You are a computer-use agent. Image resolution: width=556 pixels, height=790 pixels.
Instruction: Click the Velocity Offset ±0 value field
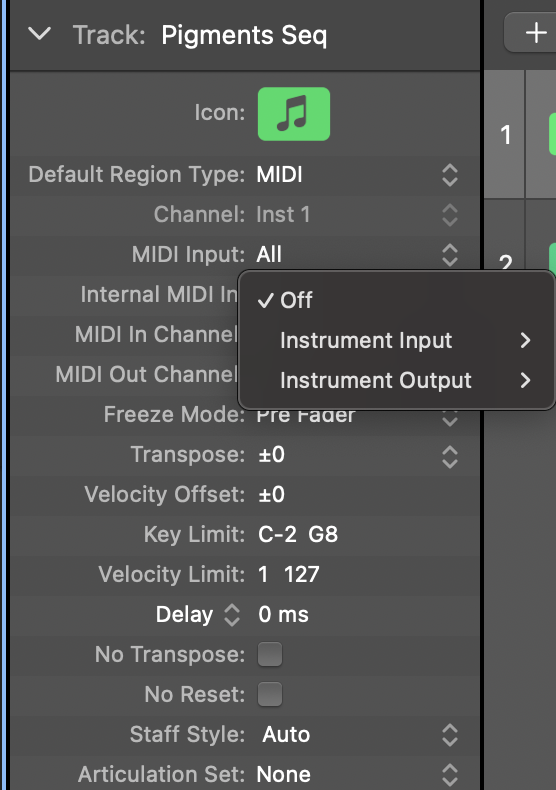pyautogui.click(x=271, y=494)
